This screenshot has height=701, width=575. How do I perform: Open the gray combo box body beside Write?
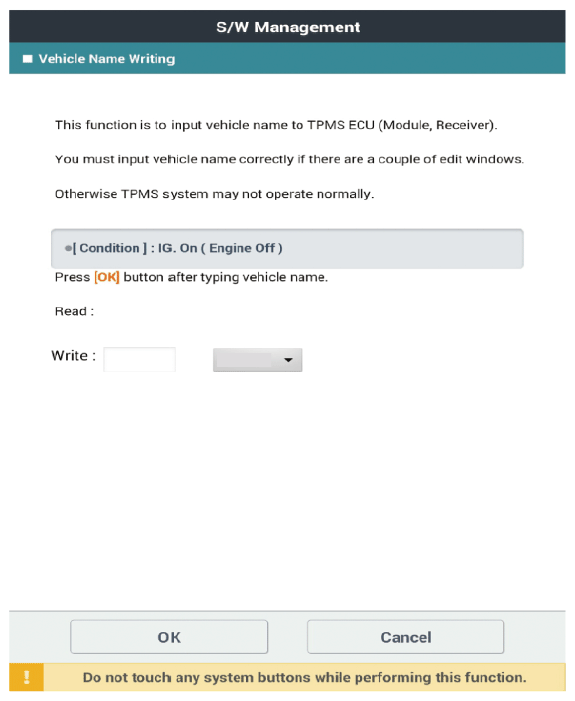pyautogui.click(x=258, y=360)
